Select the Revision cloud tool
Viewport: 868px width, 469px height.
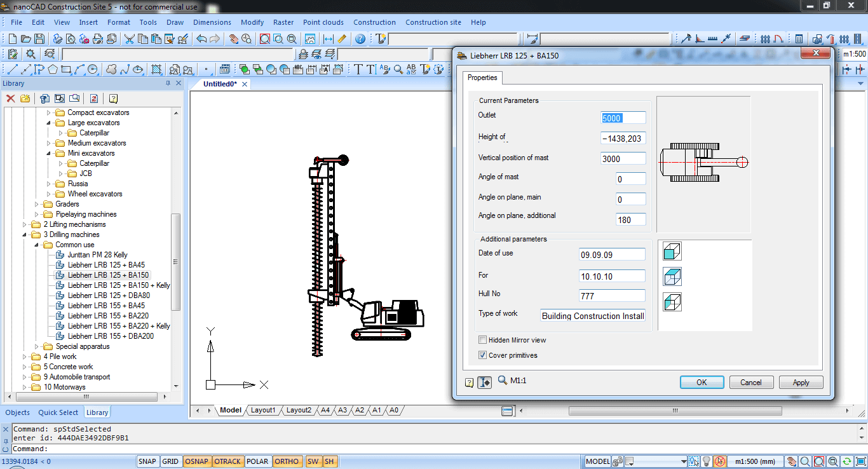click(x=111, y=69)
